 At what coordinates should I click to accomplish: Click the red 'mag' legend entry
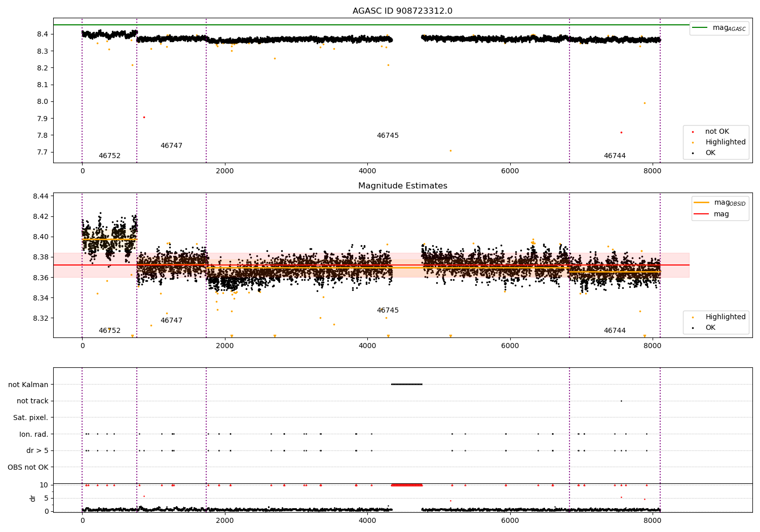coord(712,214)
